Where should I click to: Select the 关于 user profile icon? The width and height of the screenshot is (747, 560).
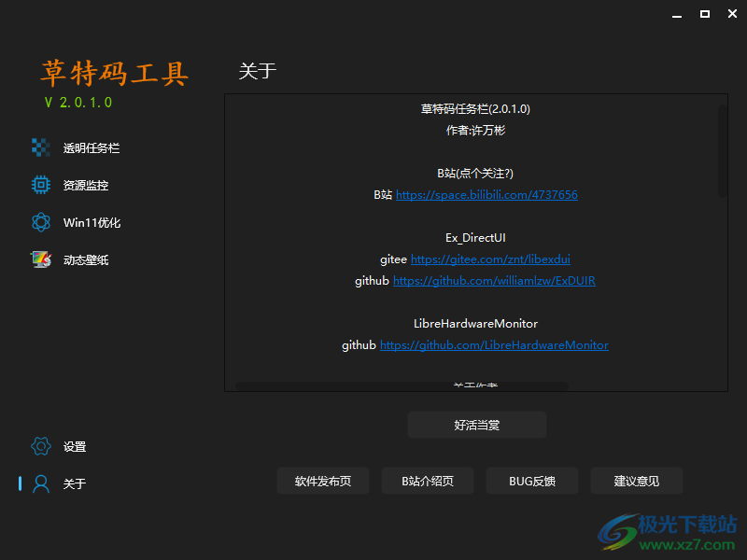point(39,483)
